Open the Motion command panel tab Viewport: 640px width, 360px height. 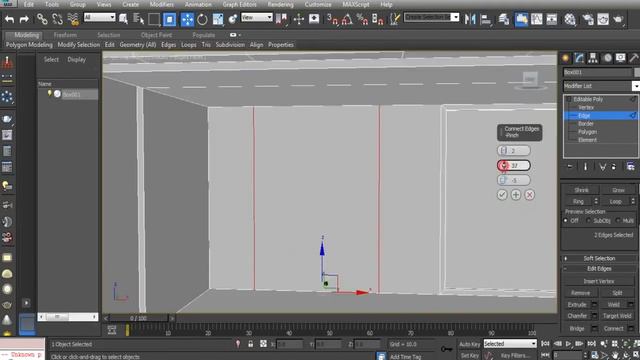click(607, 58)
